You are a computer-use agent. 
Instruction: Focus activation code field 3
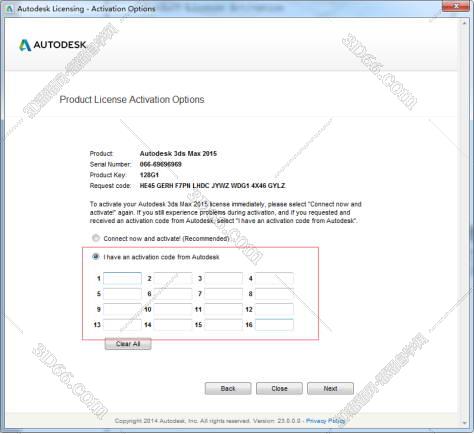[224, 278]
